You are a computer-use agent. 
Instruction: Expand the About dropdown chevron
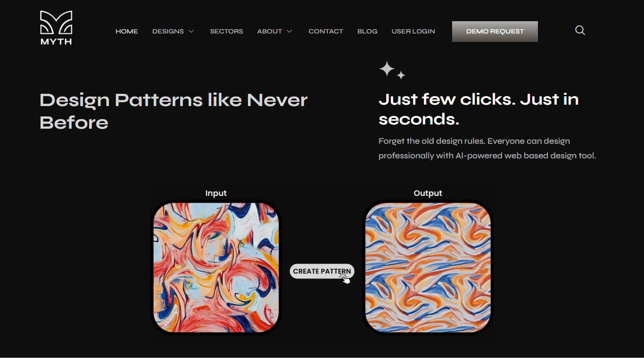coord(289,32)
